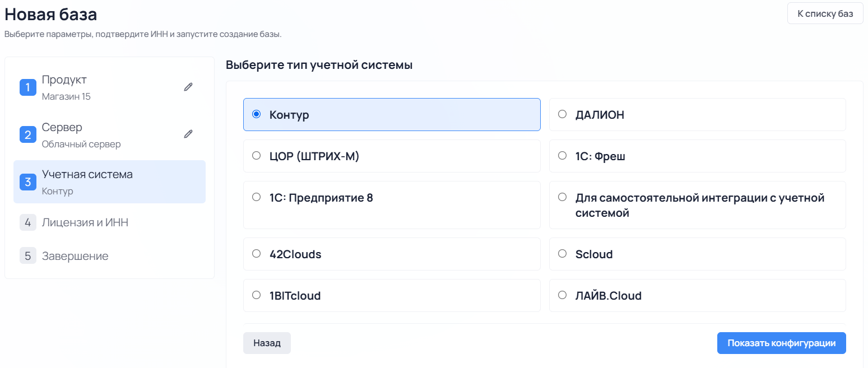Click the Назад button
The width and height of the screenshot is (868, 368).
pos(267,343)
